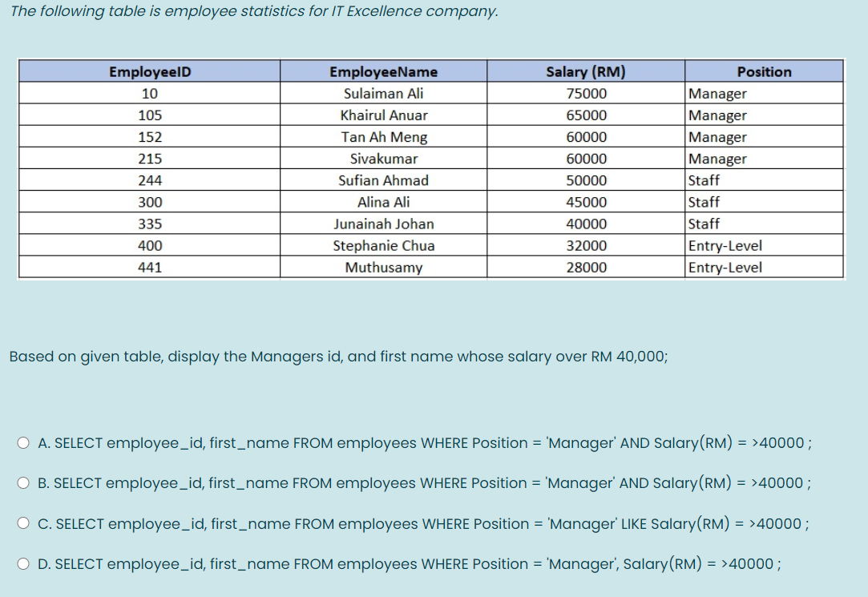This screenshot has width=868, height=597.
Task: Click salary value 32000
Action: 586,245
